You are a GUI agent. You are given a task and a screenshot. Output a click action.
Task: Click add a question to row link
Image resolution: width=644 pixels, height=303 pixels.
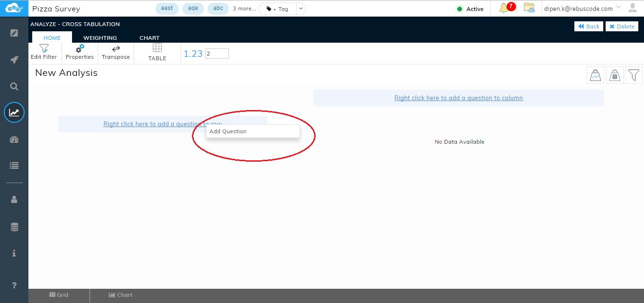coord(163,124)
